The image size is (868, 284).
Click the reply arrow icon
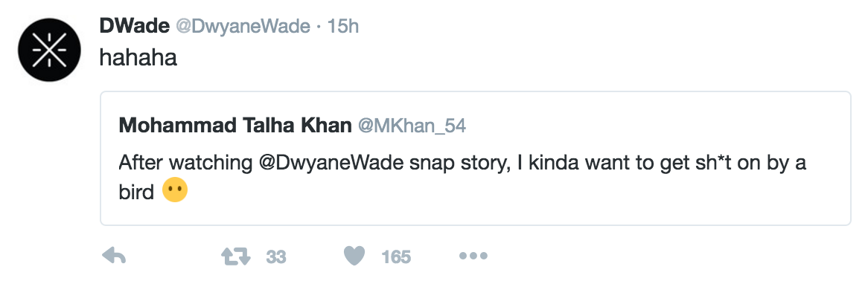tap(115, 256)
